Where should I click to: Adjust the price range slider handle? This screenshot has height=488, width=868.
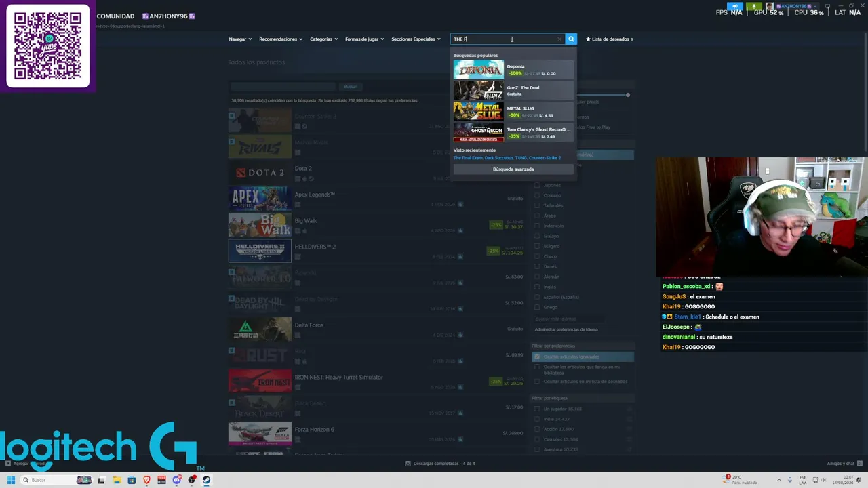[628, 94]
